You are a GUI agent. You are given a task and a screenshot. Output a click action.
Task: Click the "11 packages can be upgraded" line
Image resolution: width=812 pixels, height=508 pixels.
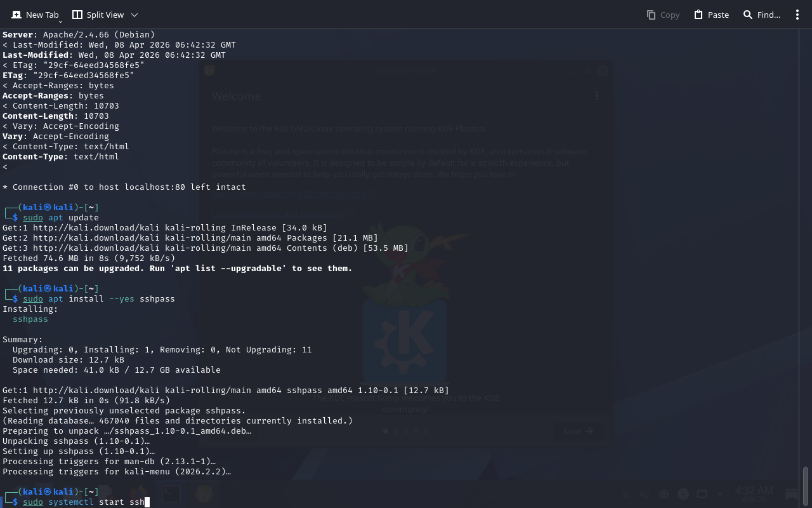177,269
